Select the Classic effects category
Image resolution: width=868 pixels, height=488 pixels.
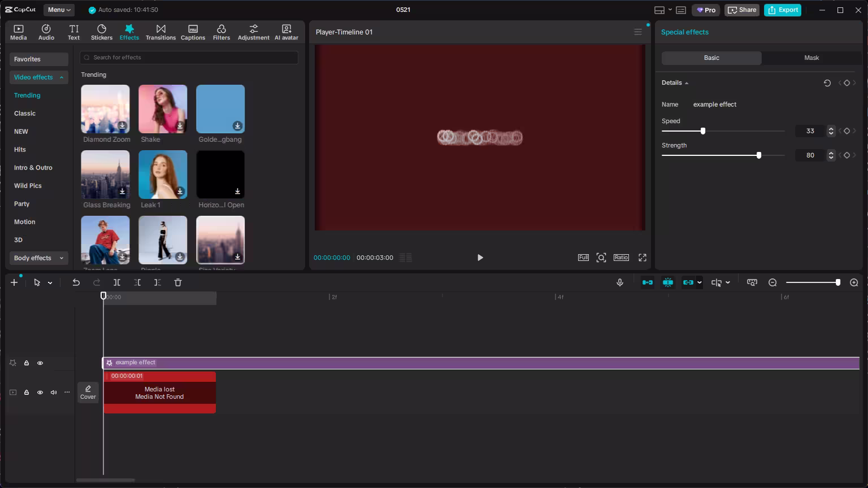25,114
